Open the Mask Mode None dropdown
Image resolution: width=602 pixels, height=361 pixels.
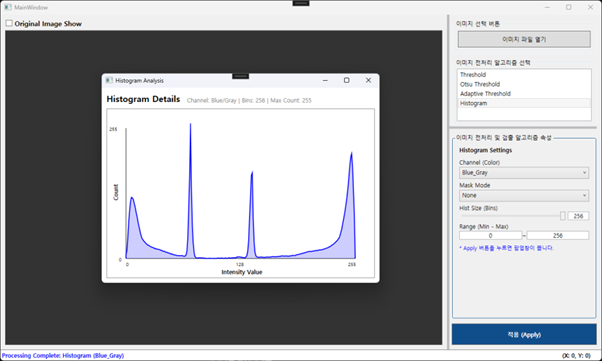(524, 195)
